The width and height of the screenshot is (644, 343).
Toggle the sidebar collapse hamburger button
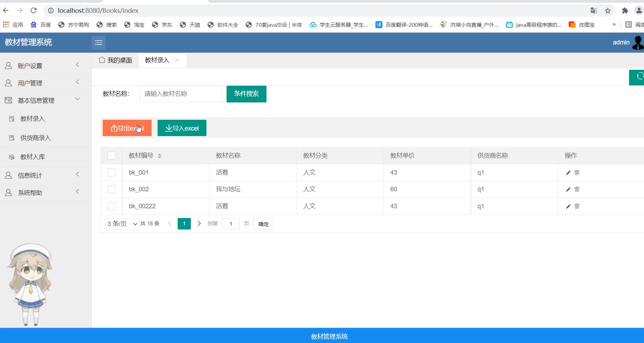(99, 42)
